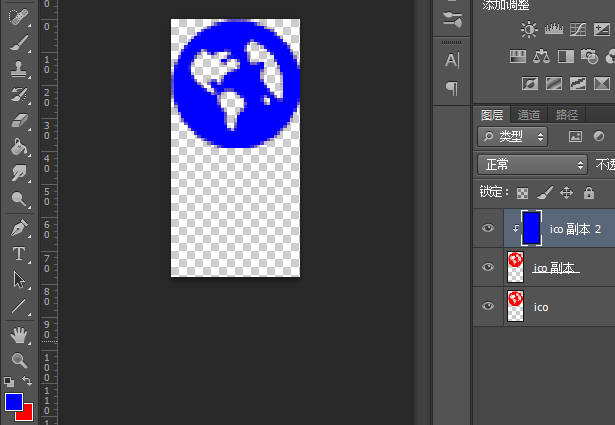Select the layer named ico 副本
615x425 pixels.
point(554,268)
